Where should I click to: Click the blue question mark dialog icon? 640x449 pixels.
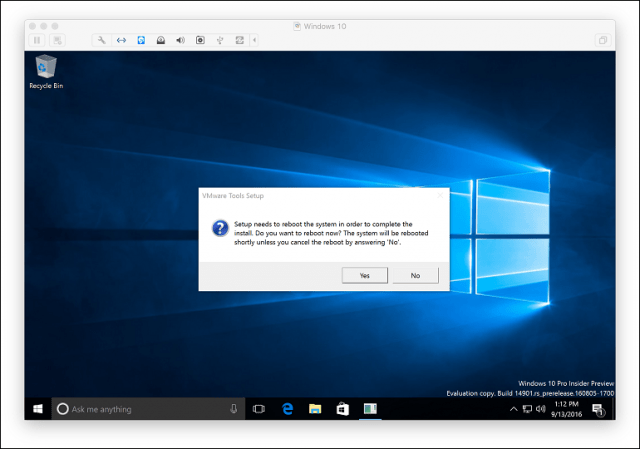220,228
